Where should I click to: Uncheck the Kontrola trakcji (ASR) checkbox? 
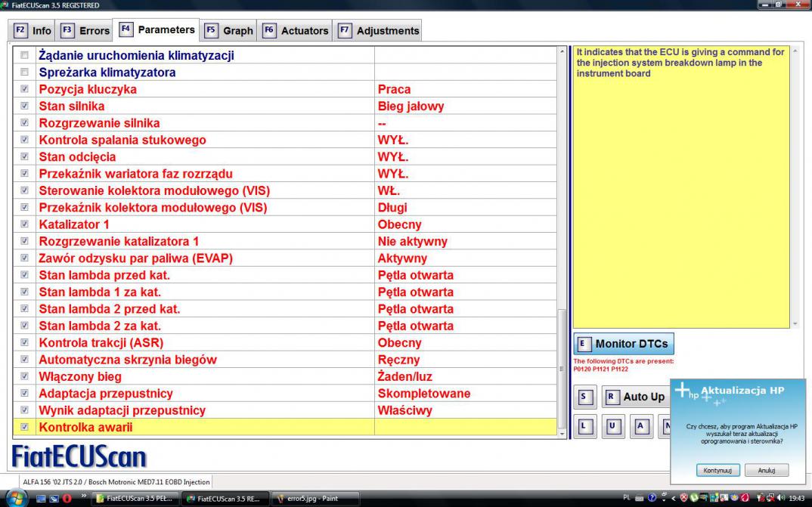click(25, 343)
